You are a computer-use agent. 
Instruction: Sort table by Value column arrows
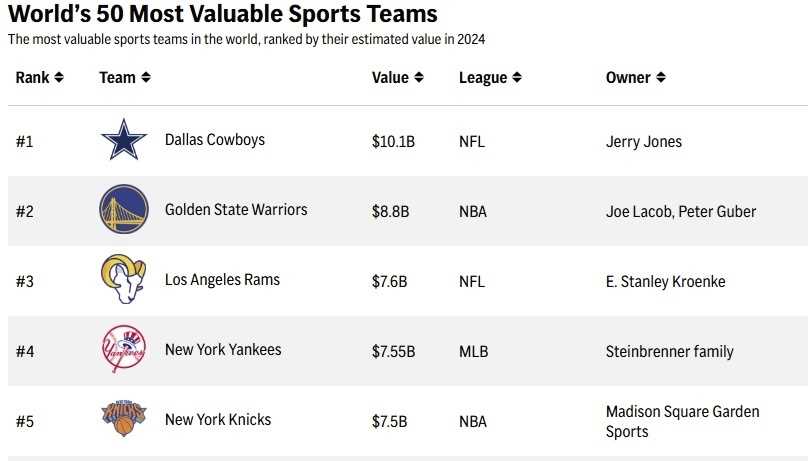point(418,78)
